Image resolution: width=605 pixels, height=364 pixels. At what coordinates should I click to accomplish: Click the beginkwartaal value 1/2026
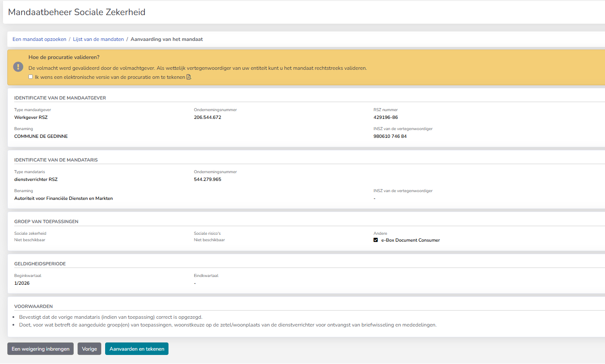(21, 283)
